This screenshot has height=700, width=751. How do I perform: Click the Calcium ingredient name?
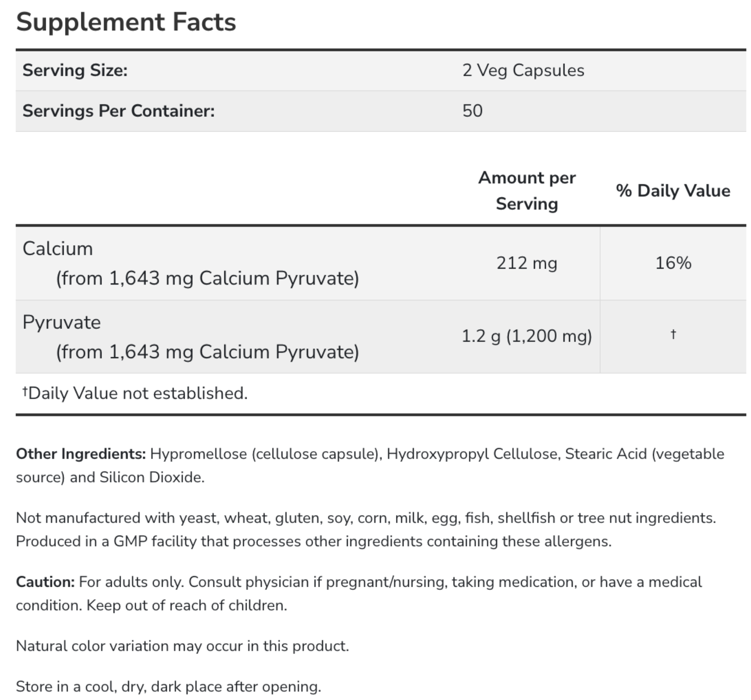click(x=58, y=248)
